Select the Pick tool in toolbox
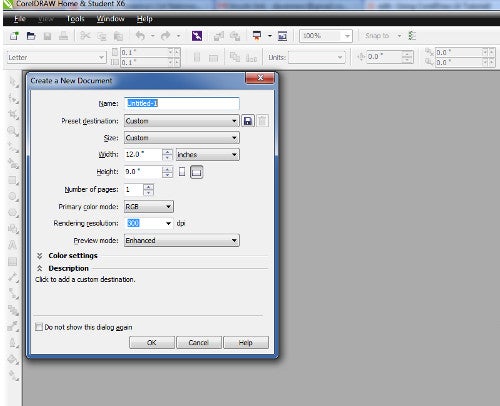This screenshot has width=500, height=406. click(13, 82)
